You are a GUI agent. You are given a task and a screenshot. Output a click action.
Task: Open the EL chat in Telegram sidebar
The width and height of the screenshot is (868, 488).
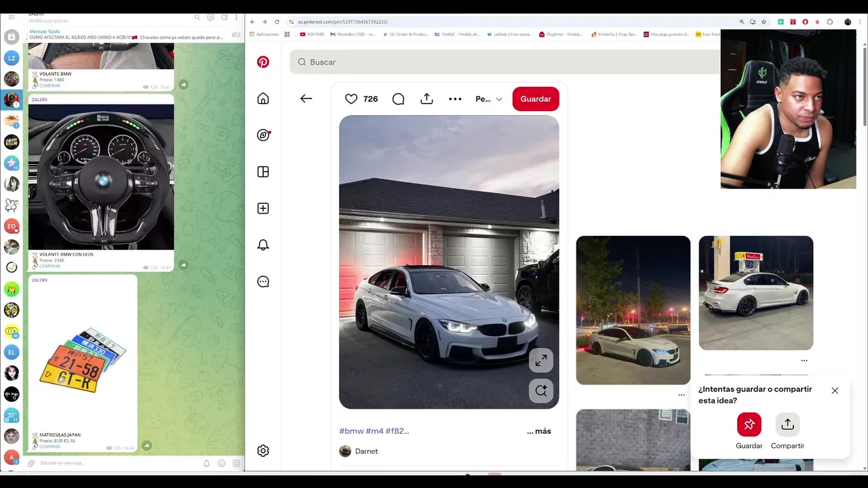pyautogui.click(x=12, y=352)
